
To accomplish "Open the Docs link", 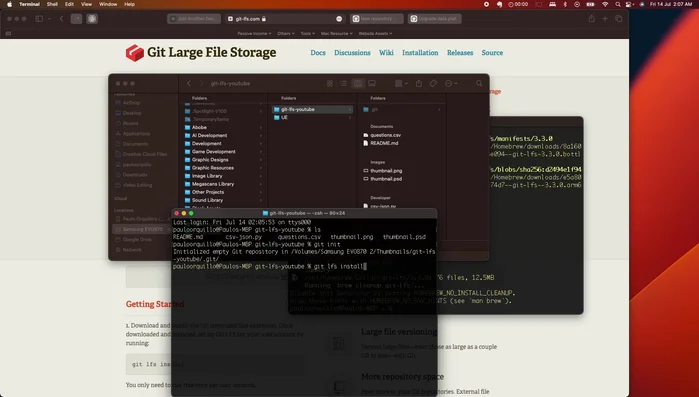I will (x=318, y=53).
